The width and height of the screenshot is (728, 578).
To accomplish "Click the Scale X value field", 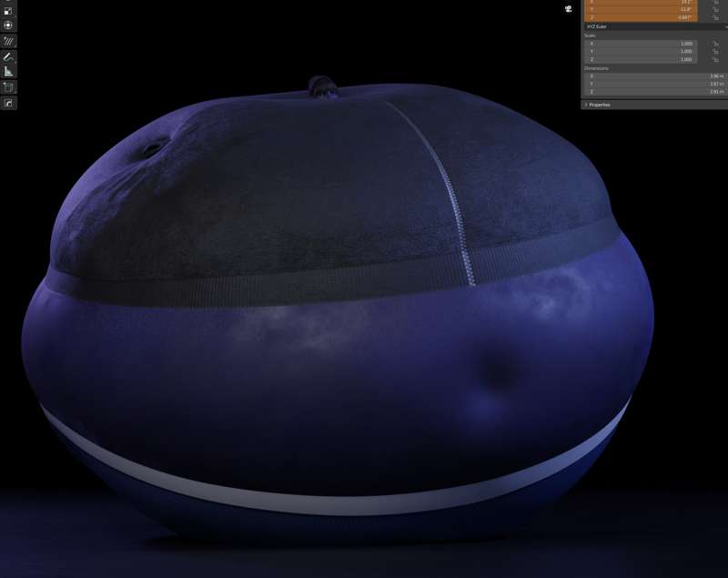I will point(641,44).
